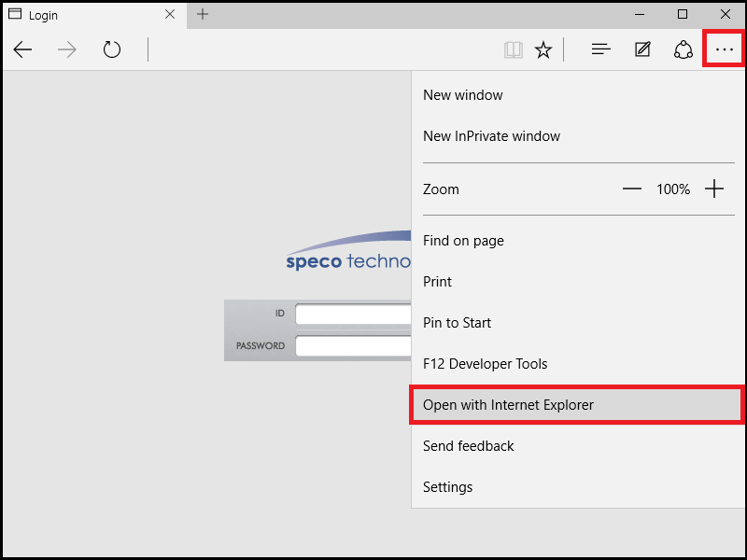Click the Make a Web Note icon
The width and height of the screenshot is (747, 560).
click(x=642, y=49)
